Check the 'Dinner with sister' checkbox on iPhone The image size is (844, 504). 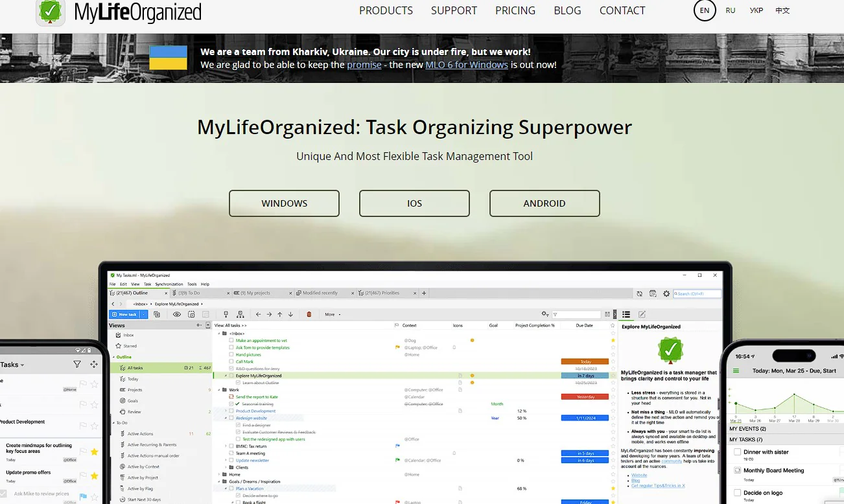737,452
